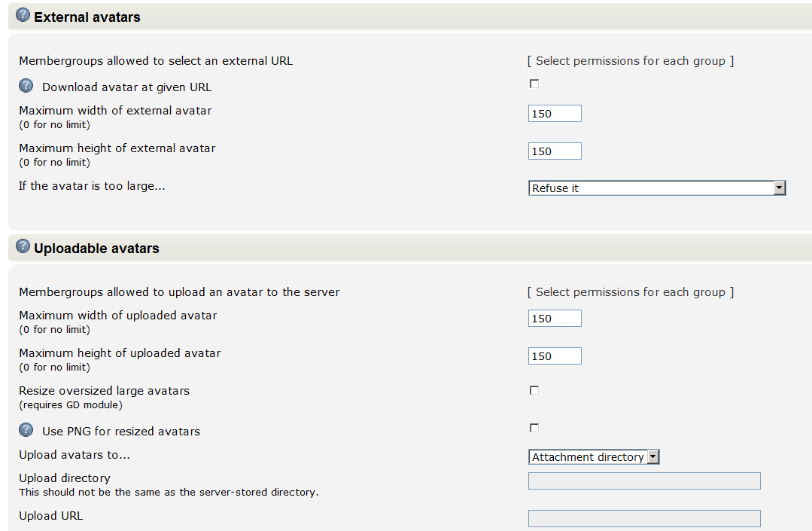Image resolution: width=812 pixels, height=531 pixels.
Task: Click the Uploadable avatars section header
Action: (x=96, y=249)
